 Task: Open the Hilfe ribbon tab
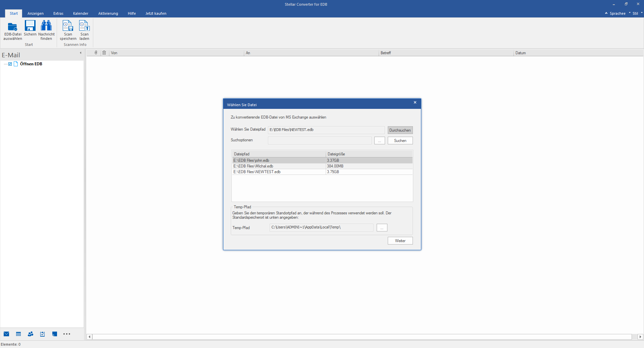(132, 13)
